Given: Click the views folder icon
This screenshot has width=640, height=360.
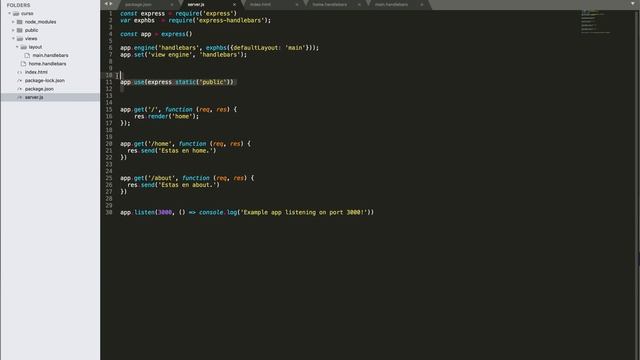Looking at the screenshot, I should tap(20, 38).
